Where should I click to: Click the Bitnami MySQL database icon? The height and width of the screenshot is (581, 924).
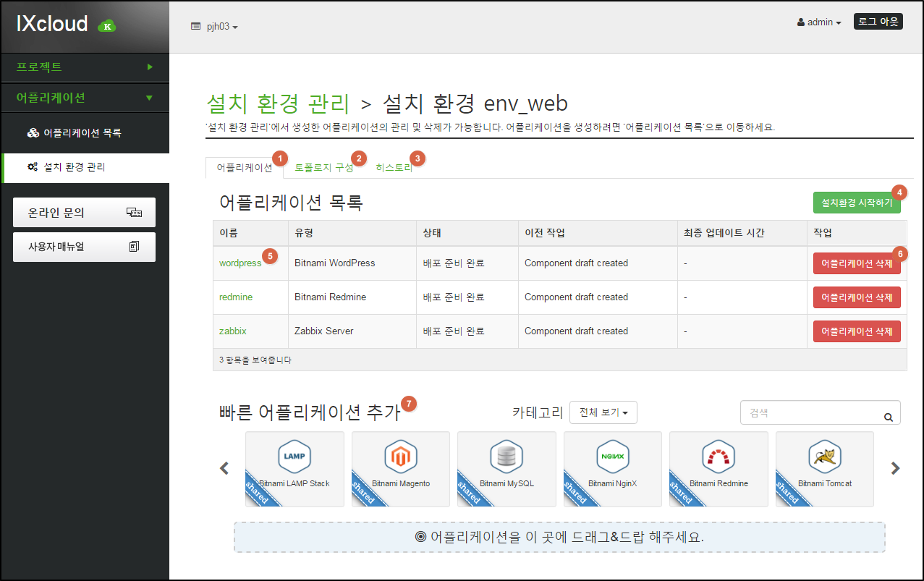tap(506, 456)
